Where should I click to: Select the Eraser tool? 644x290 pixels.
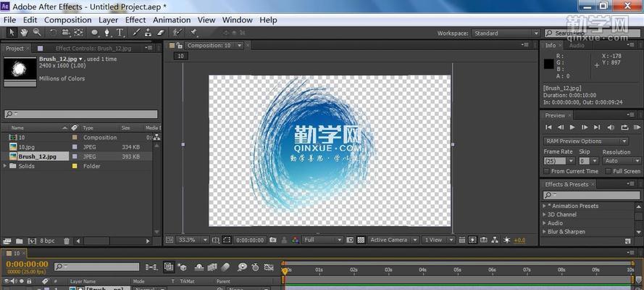pos(161,33)
